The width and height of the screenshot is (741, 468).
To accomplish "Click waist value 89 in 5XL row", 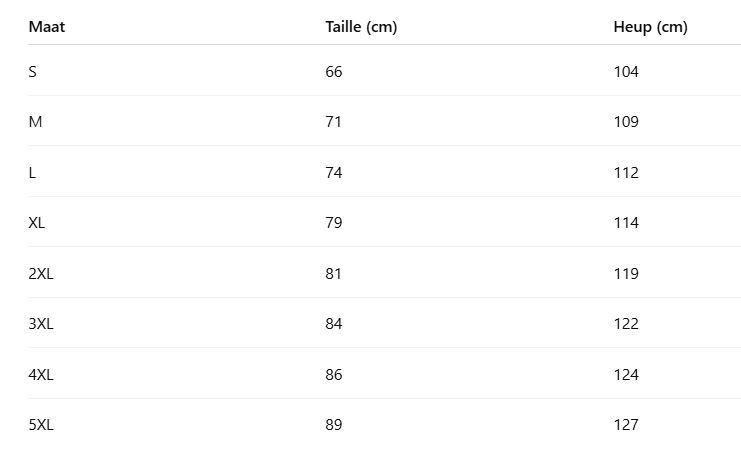I will click(x=334, y=425).
